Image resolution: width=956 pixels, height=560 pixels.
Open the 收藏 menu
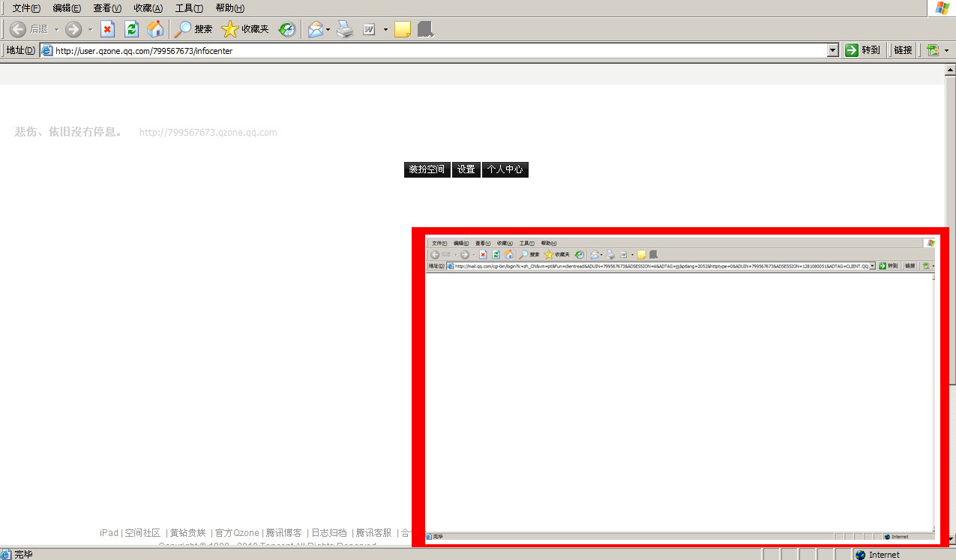click(x=148, y=7)
